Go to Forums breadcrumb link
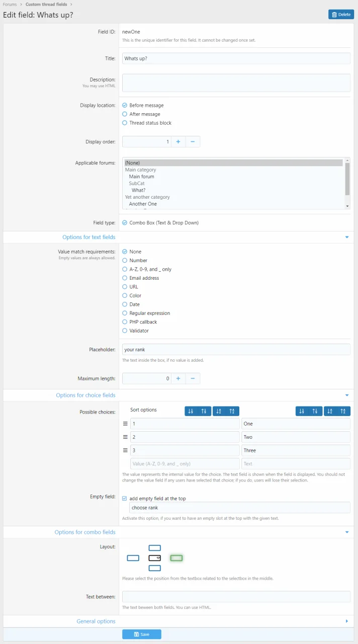 10,5
